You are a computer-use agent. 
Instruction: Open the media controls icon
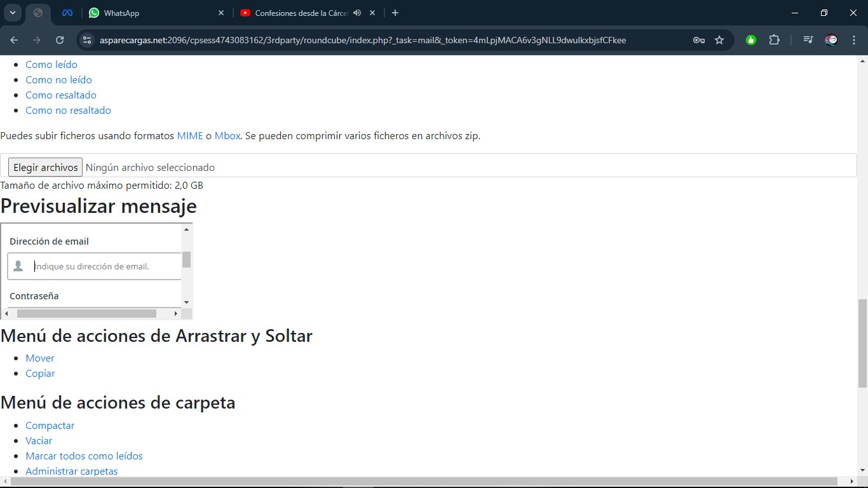(x=808, y=40)
